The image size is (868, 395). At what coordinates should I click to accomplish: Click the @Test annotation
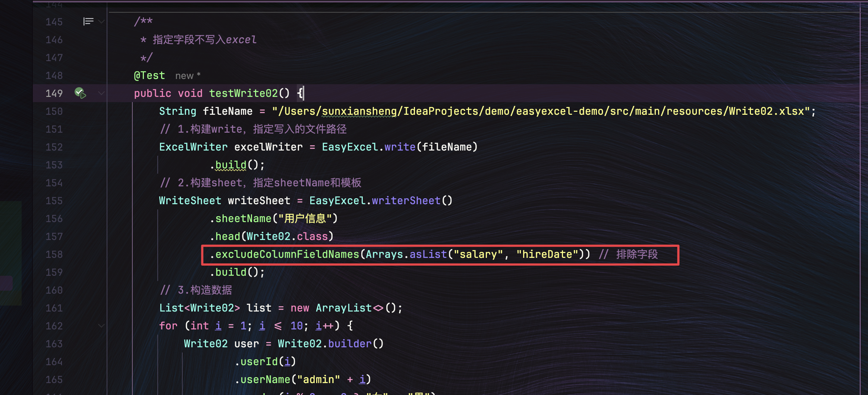point(149,75)
